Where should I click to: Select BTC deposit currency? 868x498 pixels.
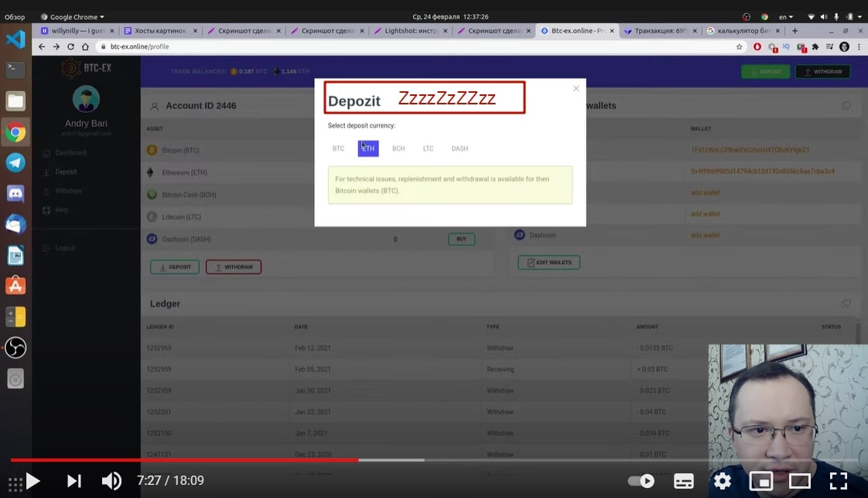pos(338,148)
